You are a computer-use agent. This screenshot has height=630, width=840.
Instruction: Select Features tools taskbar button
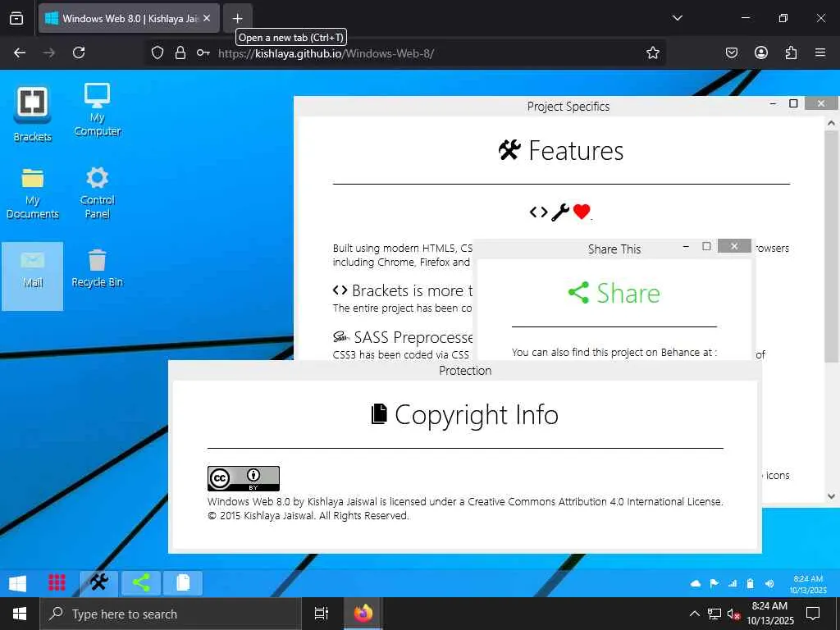click(x=99, y=582)
